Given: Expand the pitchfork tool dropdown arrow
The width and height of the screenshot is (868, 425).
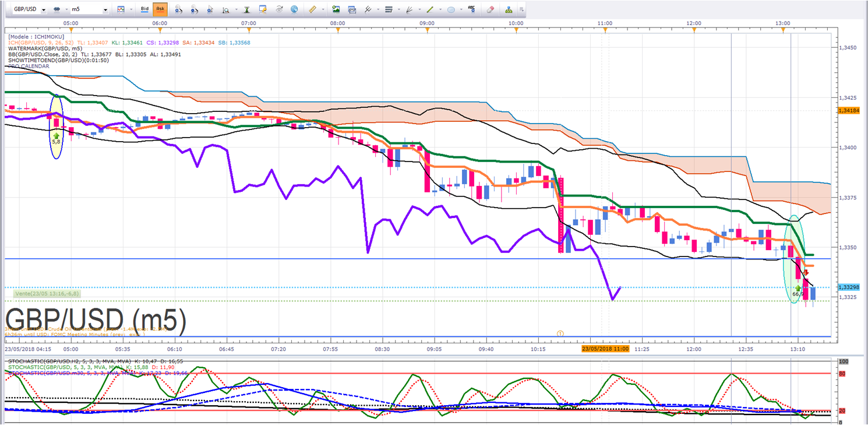Looking at the screenshot, I should pyautogui.click(x=377, y=10).
